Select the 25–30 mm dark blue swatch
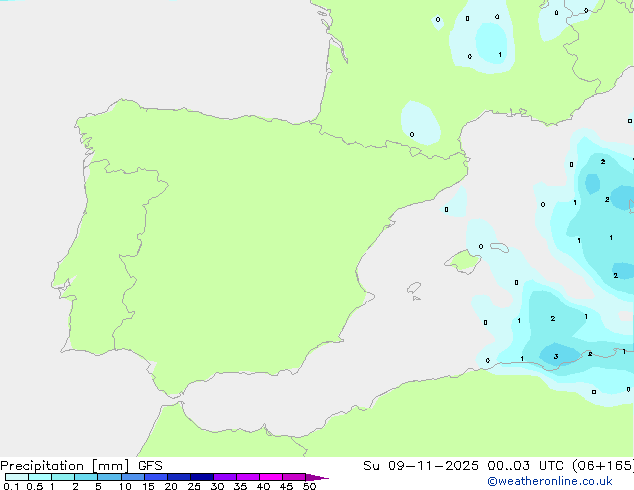 pos(201,477)
